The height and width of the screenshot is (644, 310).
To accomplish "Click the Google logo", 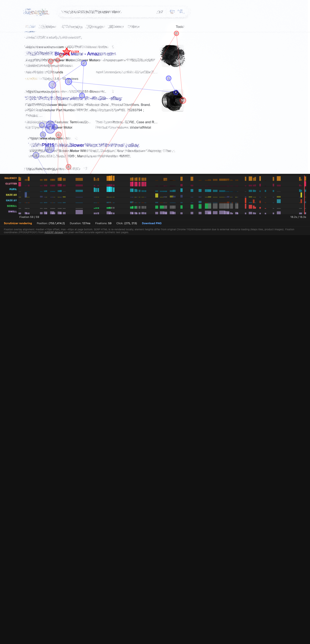I will pos(36,12).
